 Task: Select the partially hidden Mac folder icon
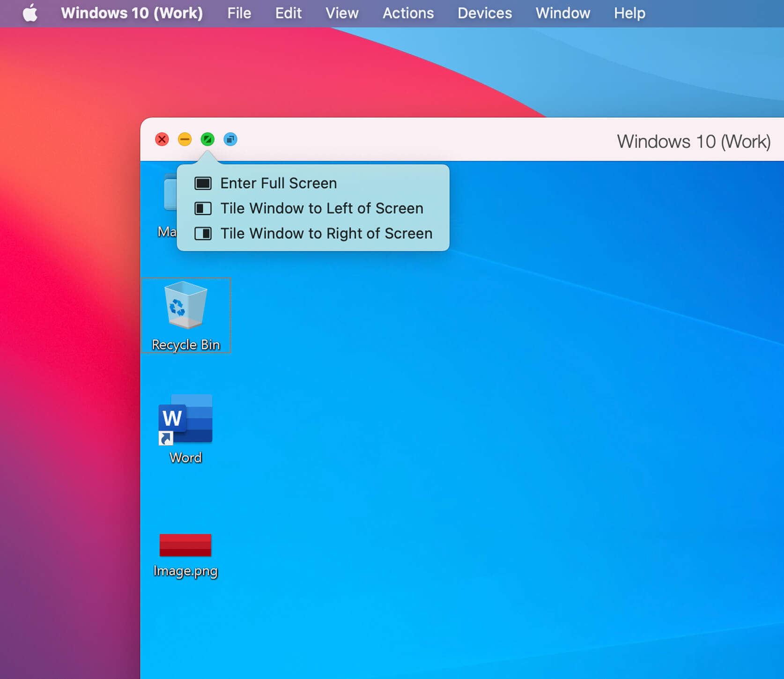coord(170,192)
